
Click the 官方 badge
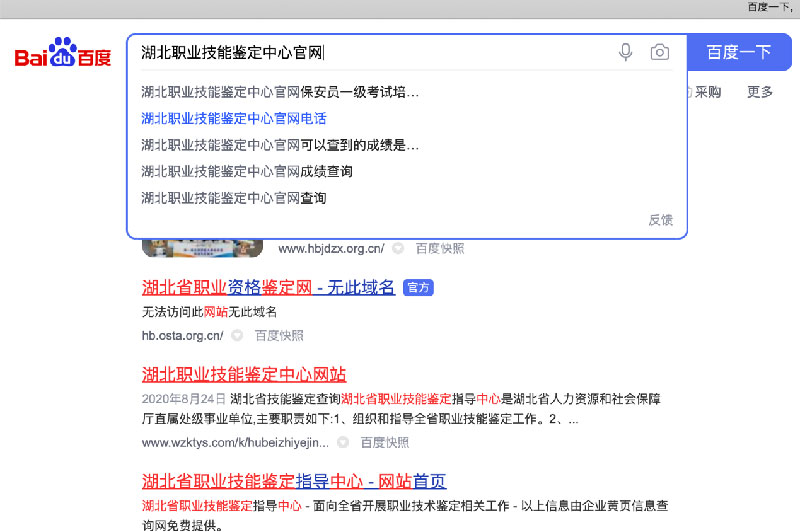pyautogui.click(x=418, y=287)
